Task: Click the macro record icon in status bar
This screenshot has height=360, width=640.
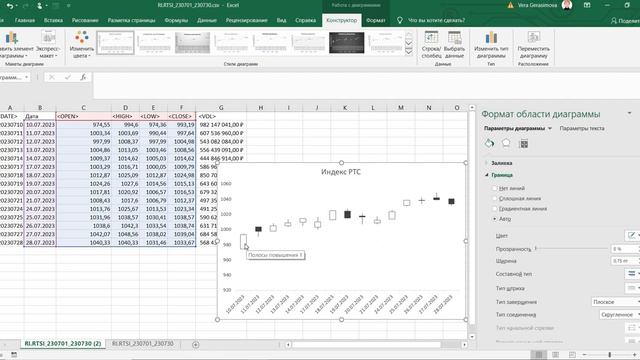Action: [14, 355]
